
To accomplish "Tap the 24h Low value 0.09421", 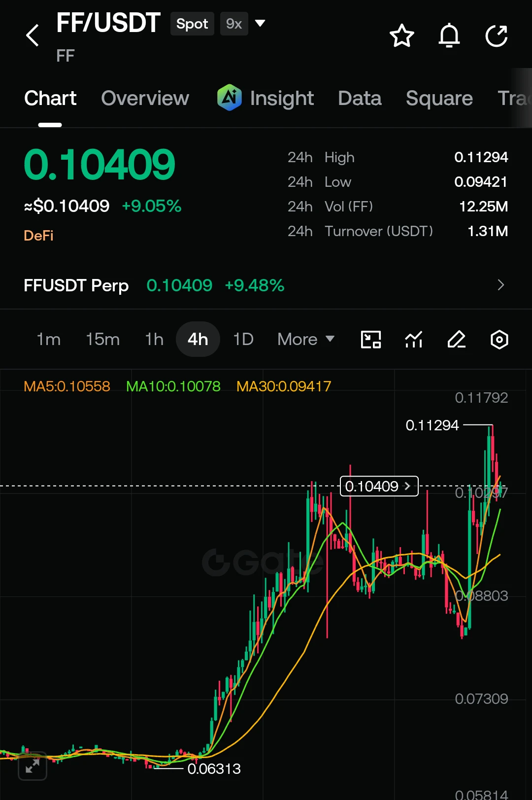I will [x=481, y=182].
